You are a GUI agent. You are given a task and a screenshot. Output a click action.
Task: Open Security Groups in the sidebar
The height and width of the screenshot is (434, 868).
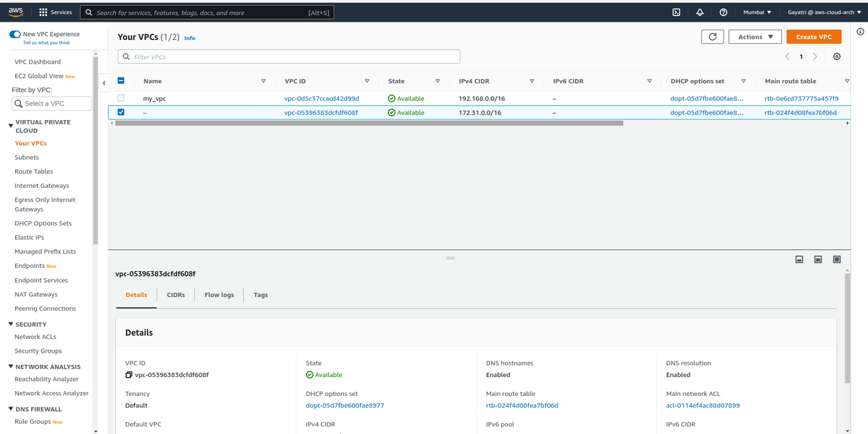[x=38, y=351]
